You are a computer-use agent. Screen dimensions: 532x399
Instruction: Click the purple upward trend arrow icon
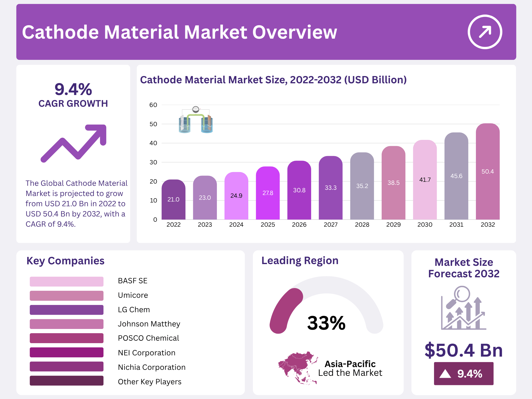[x=74, y=143]
